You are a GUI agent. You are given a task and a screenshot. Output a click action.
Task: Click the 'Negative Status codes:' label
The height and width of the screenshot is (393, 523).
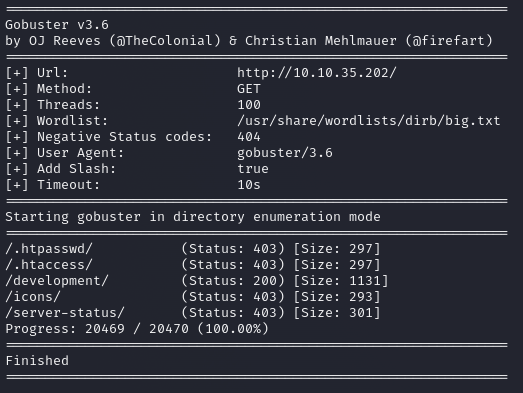124,137
